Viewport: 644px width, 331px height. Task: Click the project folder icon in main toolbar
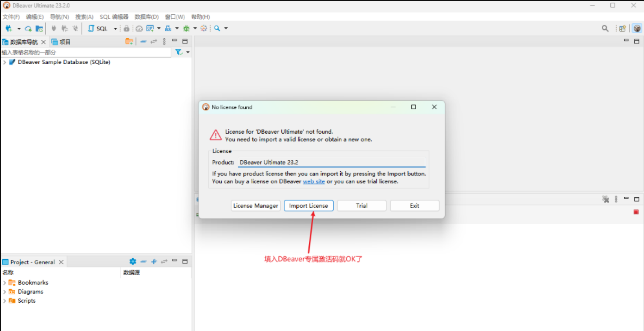click(x=39, y=28)
